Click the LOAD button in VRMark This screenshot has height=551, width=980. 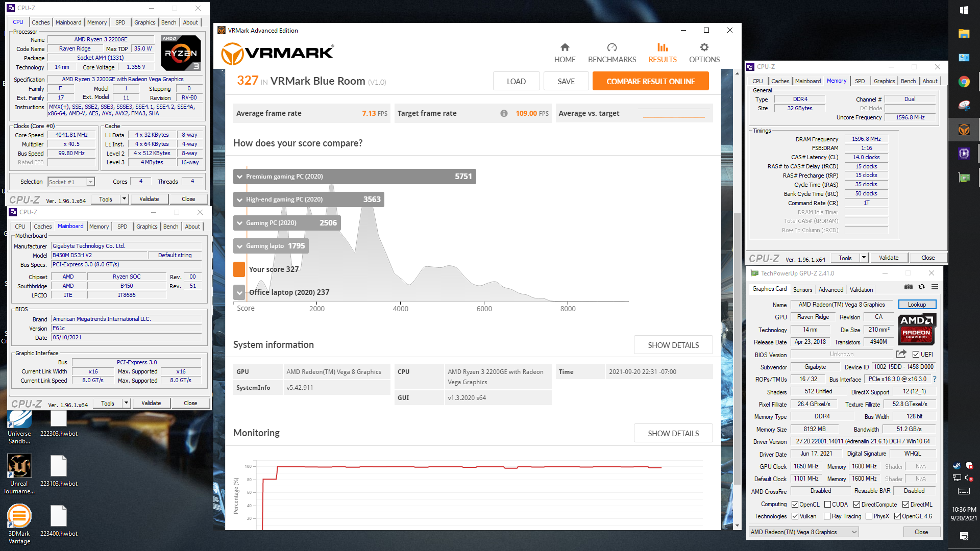516,81
